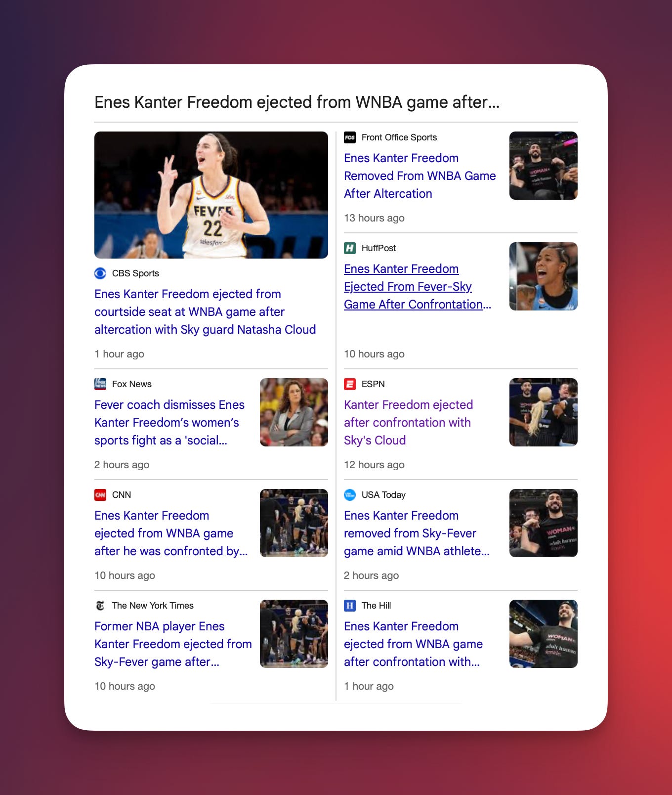Open HuffPost 'Ejected From Fever-Sky Game' headline
This screenshot has height=795, width=672.
(x=418, y=287)
